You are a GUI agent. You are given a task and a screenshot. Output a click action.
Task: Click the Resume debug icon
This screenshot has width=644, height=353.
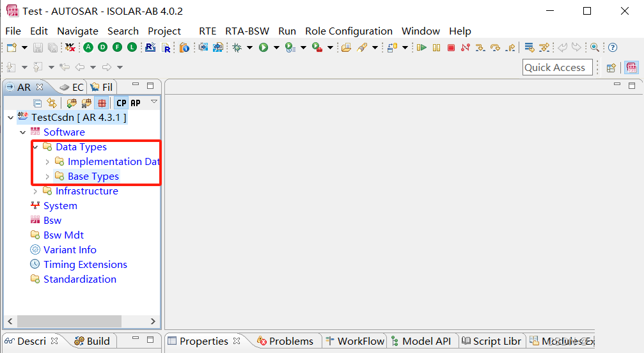coord(421,47)
